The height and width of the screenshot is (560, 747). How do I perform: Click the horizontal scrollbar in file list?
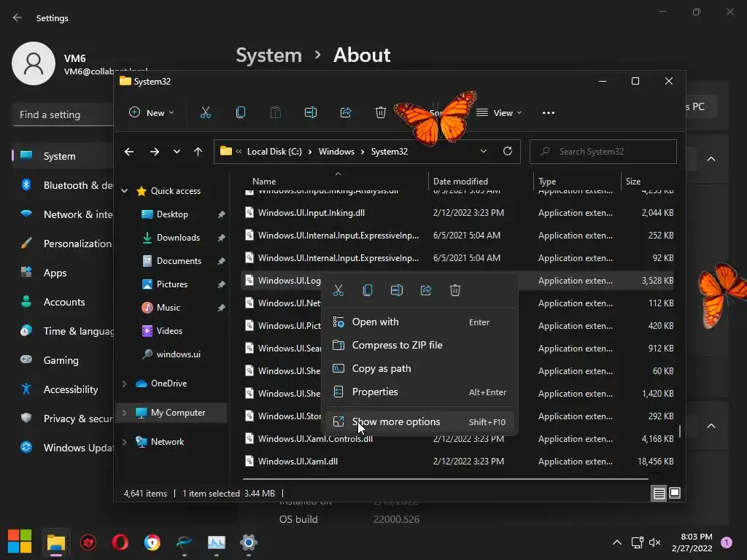[x=446, y=478]
